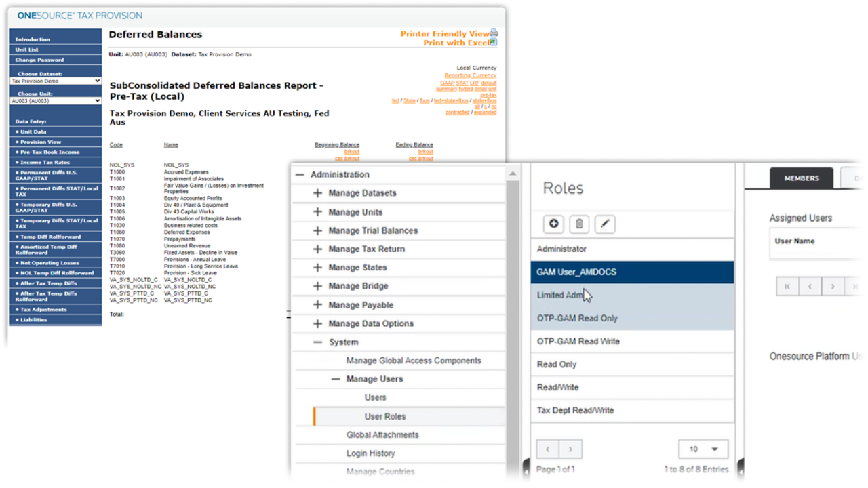Viewport: 868px width, 488px height.
Task: Click the expanded view link
Action: click(x=485, y=113)
